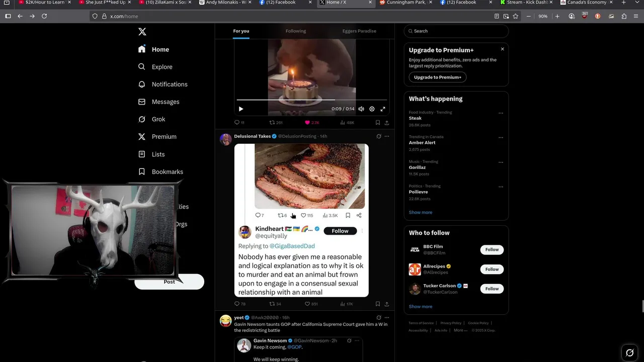644x362 pixels.
Task: View the 17K views analytics
Action: click(x=347, y=304)
